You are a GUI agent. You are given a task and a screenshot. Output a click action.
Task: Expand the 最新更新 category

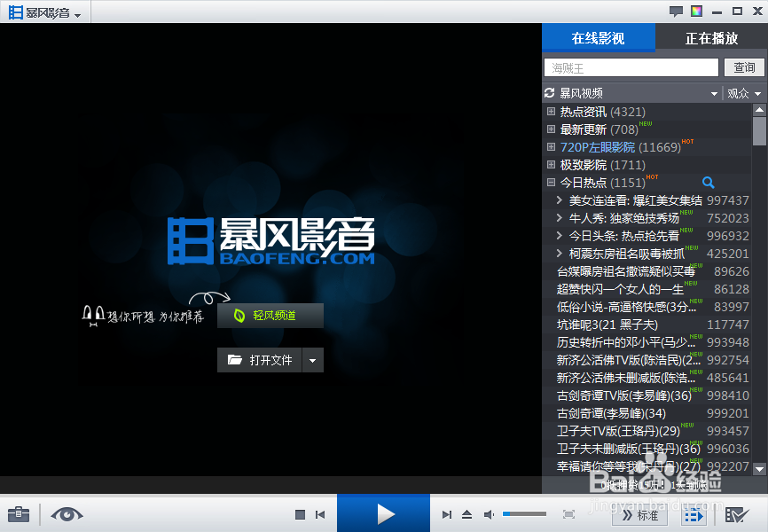[x=551, y=129]
